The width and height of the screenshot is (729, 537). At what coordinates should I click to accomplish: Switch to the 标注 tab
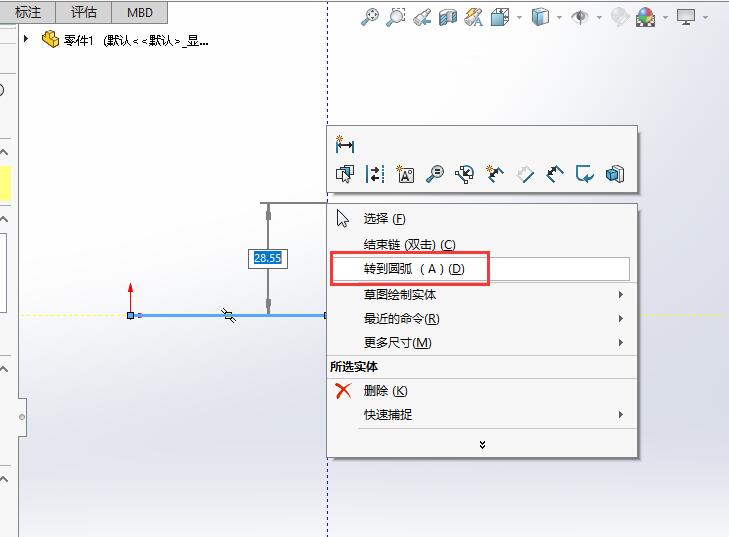(x=28, y=12)
